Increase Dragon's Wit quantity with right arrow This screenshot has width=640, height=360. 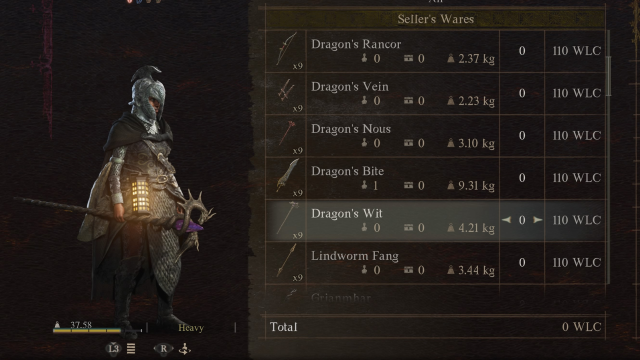(537, 220)
